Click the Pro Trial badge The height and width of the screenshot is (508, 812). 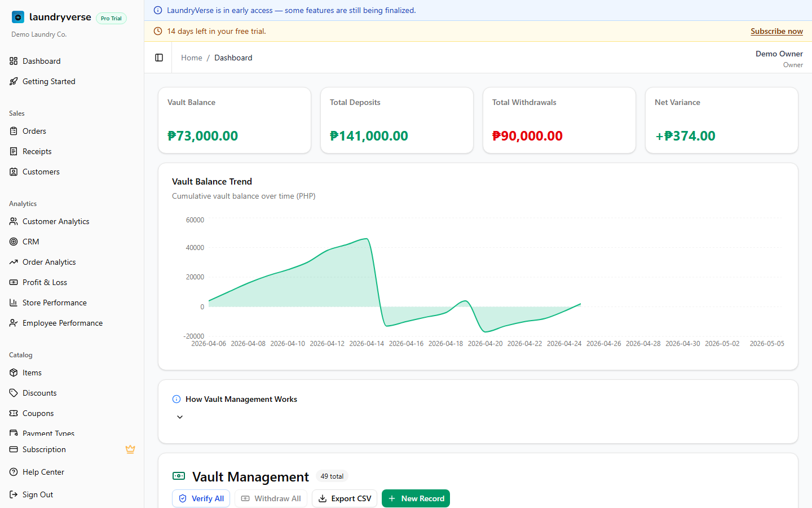tap(111, 18)
